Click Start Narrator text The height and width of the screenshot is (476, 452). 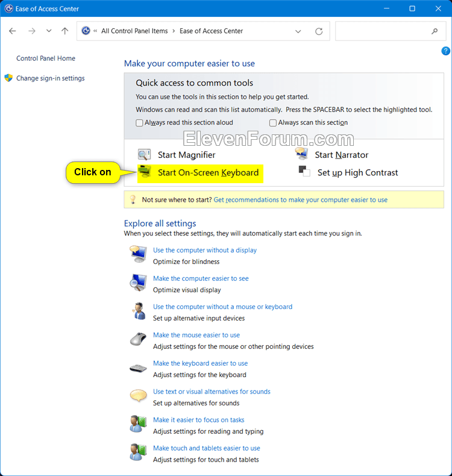pos(342,155)
